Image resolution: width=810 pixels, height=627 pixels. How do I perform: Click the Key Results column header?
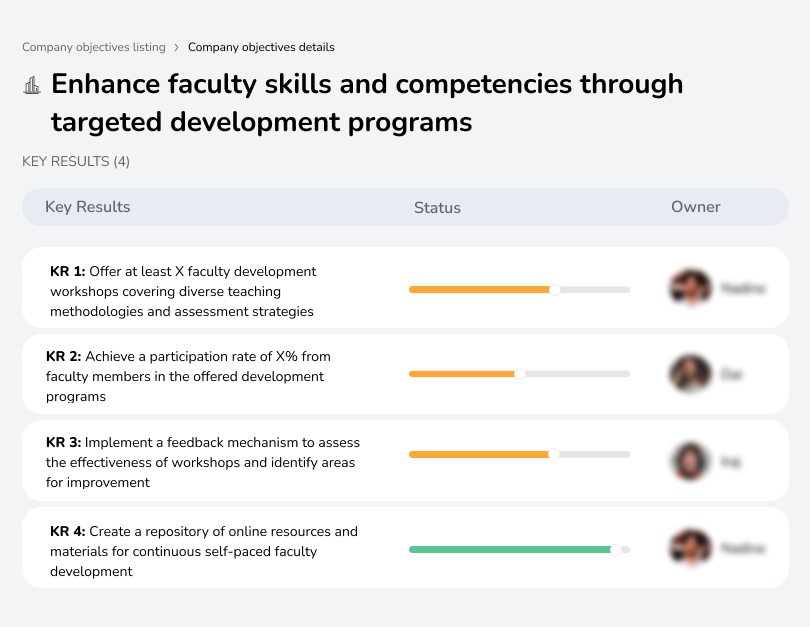click(x=88, y=207)
